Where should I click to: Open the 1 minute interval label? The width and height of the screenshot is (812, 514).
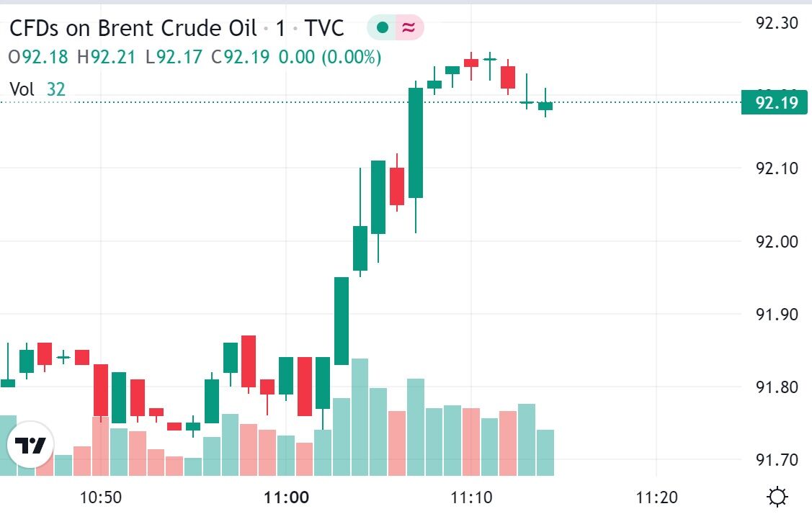[280, 28]
